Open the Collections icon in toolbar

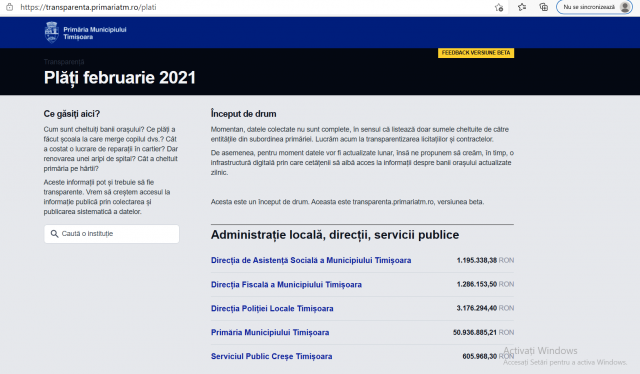pyautogui.click(x=544, y=7)
